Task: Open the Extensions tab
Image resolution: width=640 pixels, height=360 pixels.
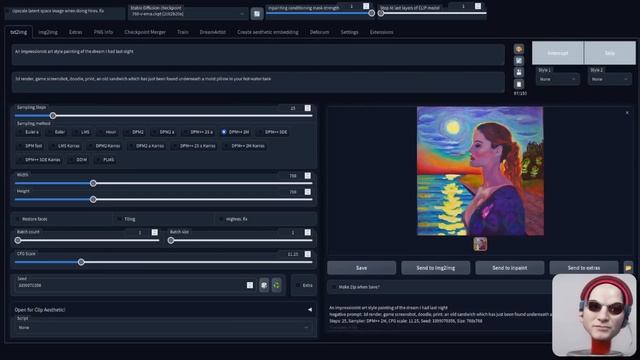Action: [x=382, y=32]
